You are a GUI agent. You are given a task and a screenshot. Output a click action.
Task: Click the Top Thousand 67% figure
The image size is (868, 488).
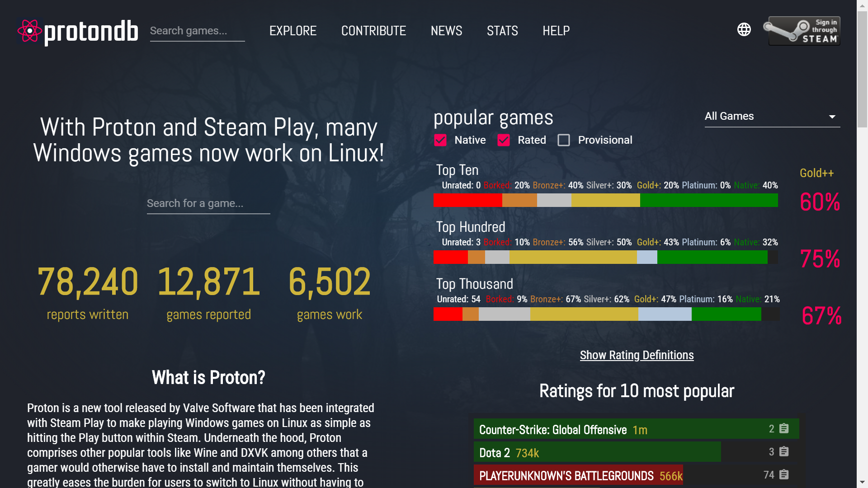pos(821,315)
